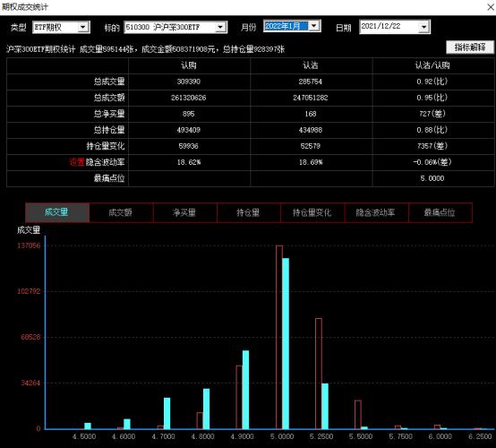496x448 pixels.
Task: Click the 指标解释 button
Action: (470, 47)
